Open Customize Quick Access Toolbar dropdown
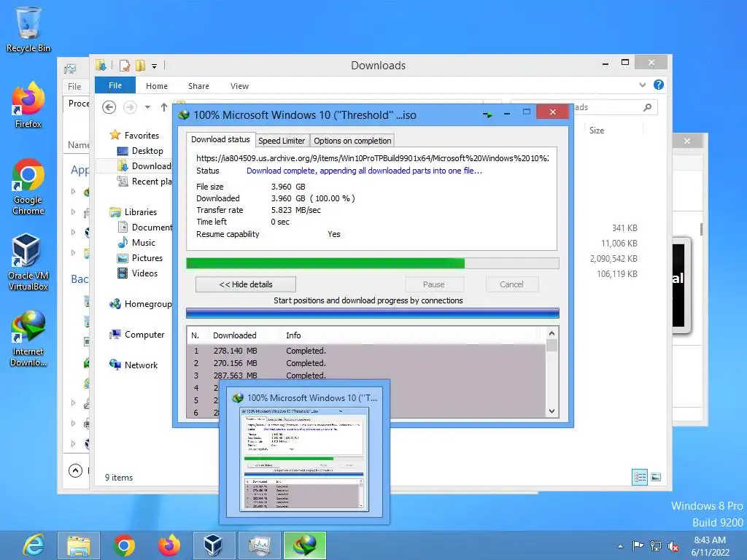The image size is (747, 560). click(155, 66)
